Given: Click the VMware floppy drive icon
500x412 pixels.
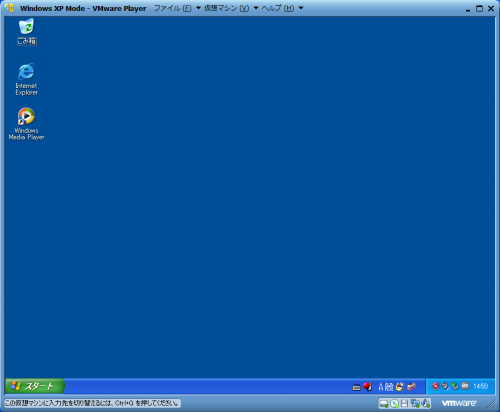Looking at the screenshot, I should point(404,403).
